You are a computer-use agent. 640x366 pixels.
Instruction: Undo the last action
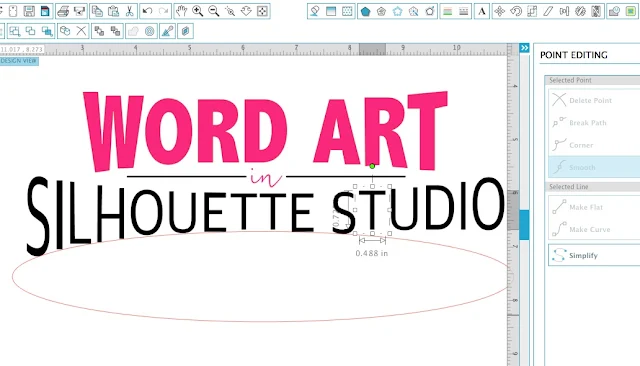tap(147, 11)
